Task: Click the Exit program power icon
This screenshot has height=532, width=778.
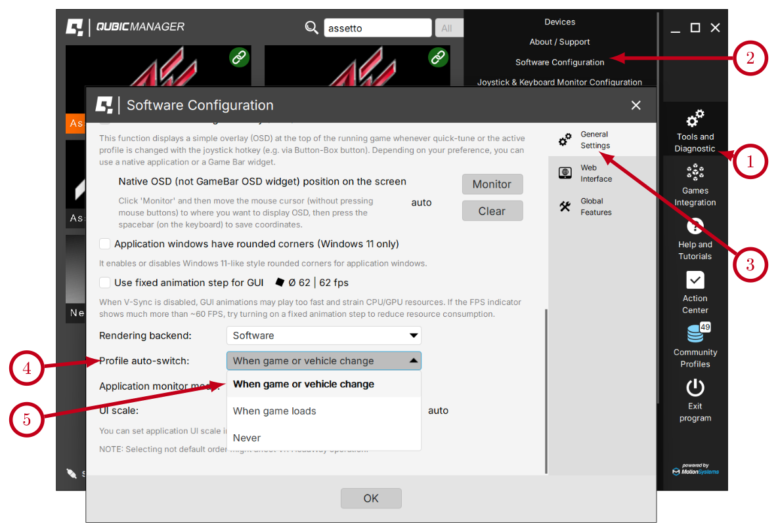Action: pyautogui.click(x=695, y=388)
